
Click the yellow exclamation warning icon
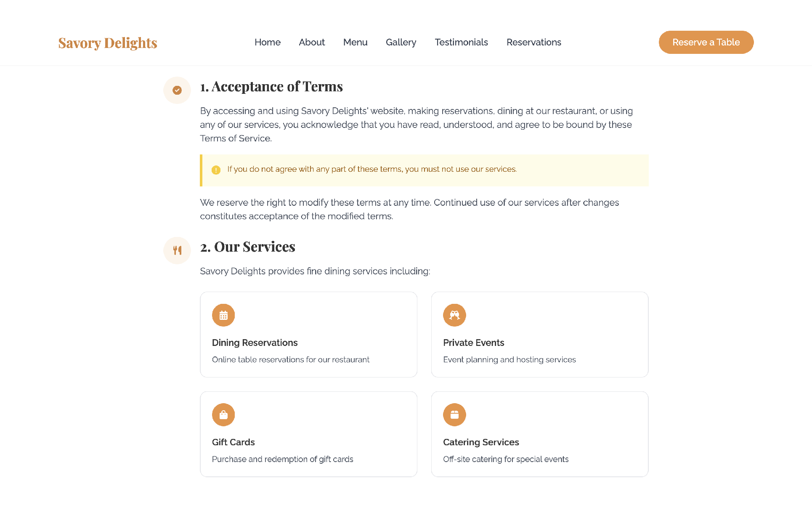tap(216, 170)
